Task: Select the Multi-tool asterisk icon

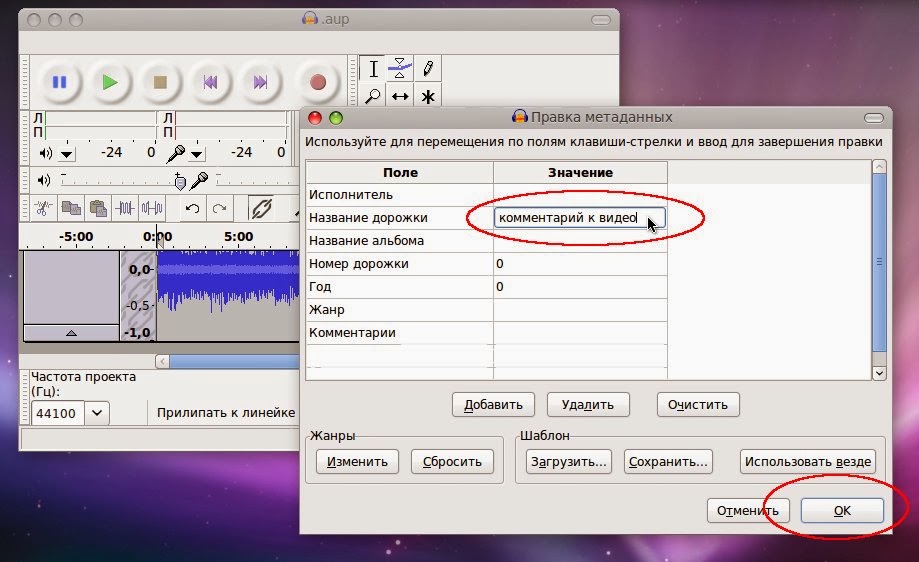Action: [x=427, y=96]
